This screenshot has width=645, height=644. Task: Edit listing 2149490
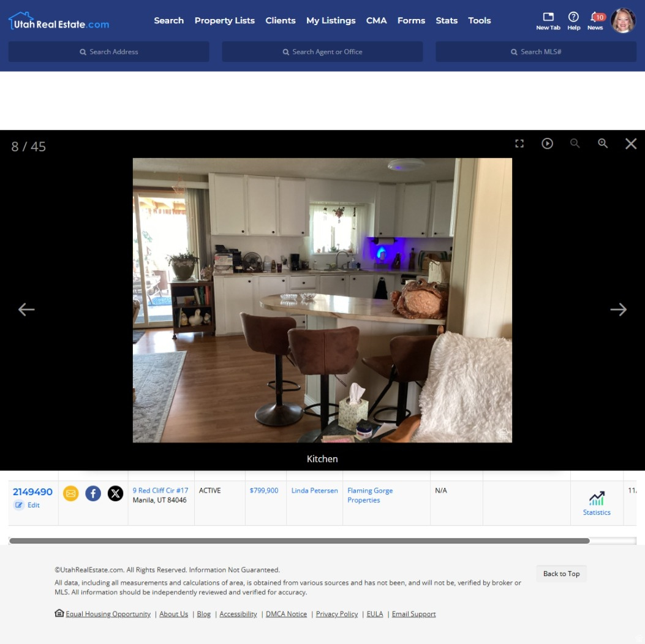pos(28,505)
